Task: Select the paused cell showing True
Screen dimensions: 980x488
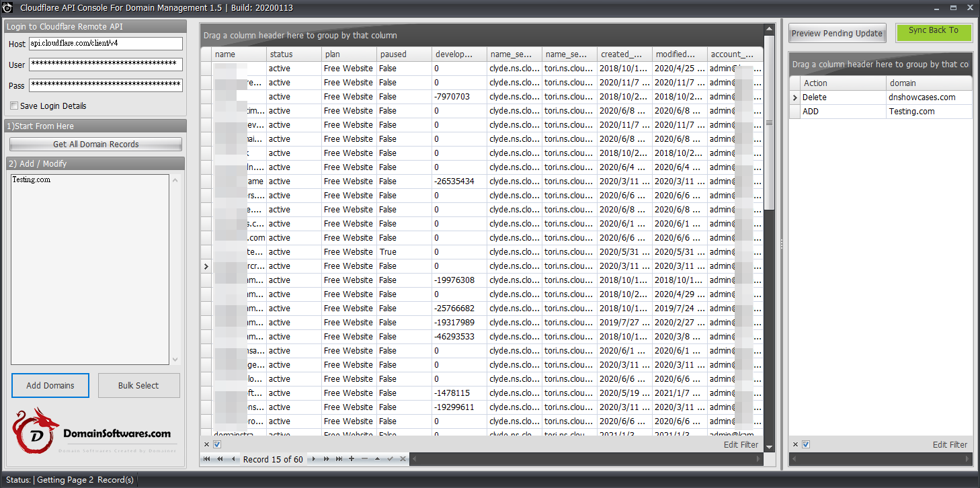Action: 405,252
